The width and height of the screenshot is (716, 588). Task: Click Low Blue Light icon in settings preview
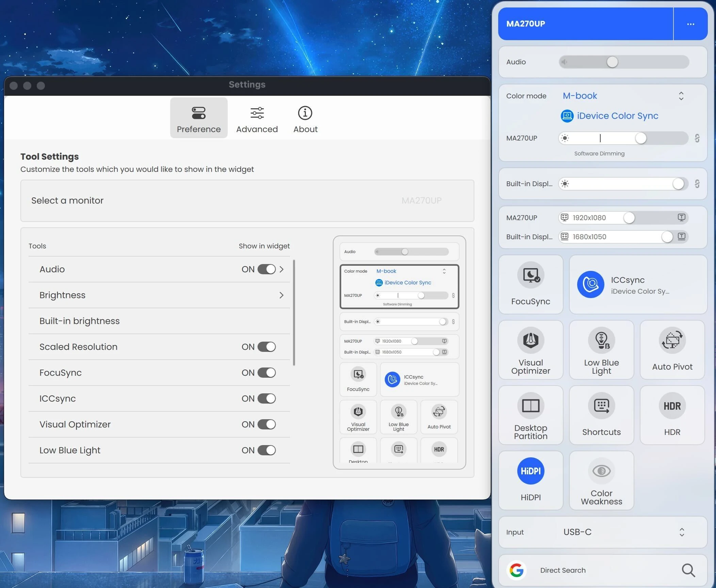tap(398, 411)
